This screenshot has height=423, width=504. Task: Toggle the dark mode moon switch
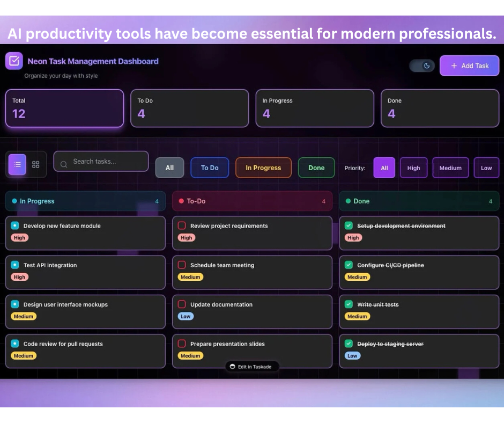[422, 65]
